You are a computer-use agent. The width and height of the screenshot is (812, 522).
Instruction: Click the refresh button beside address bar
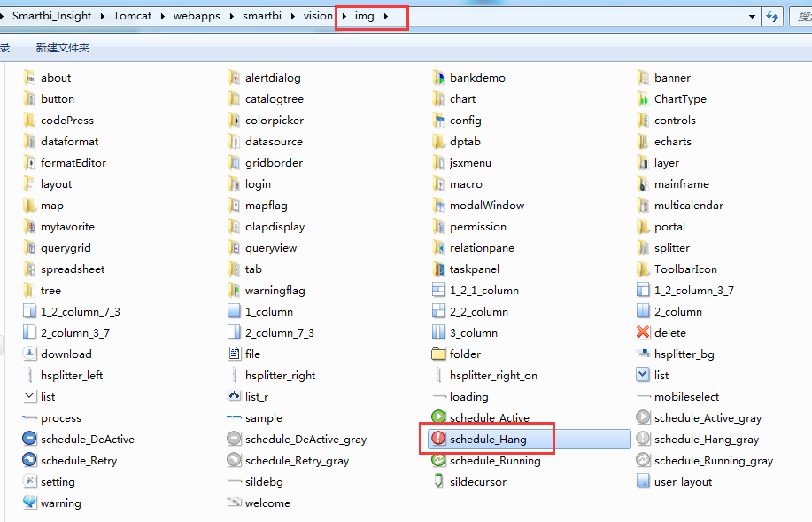[x=773, y=17]
